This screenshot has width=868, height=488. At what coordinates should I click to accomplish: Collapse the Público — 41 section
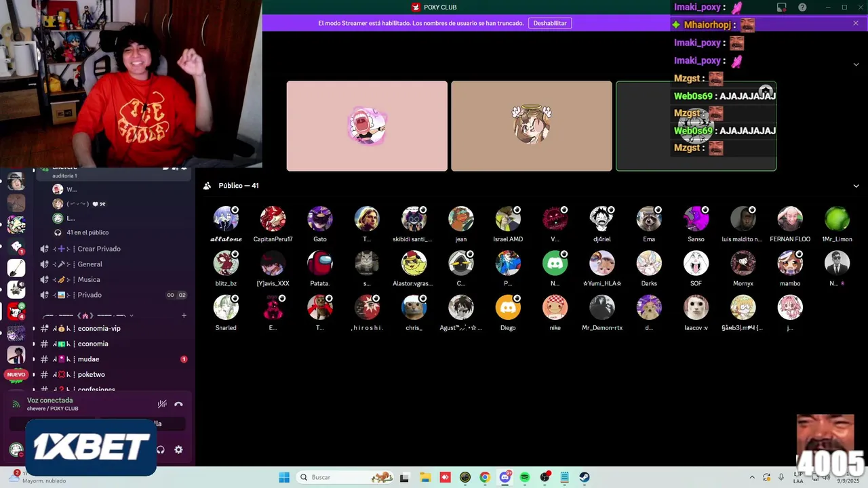pyautogui.click(x=856, y=186)
